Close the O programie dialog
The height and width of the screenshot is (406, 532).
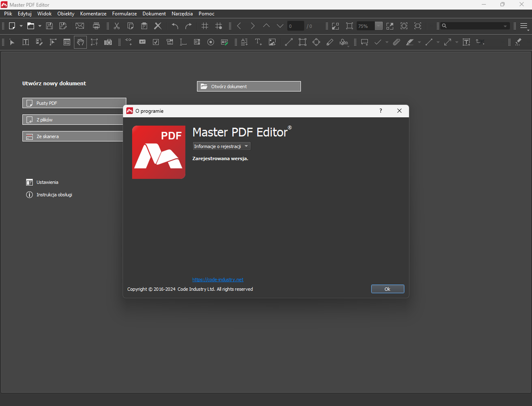pos(399,111)
